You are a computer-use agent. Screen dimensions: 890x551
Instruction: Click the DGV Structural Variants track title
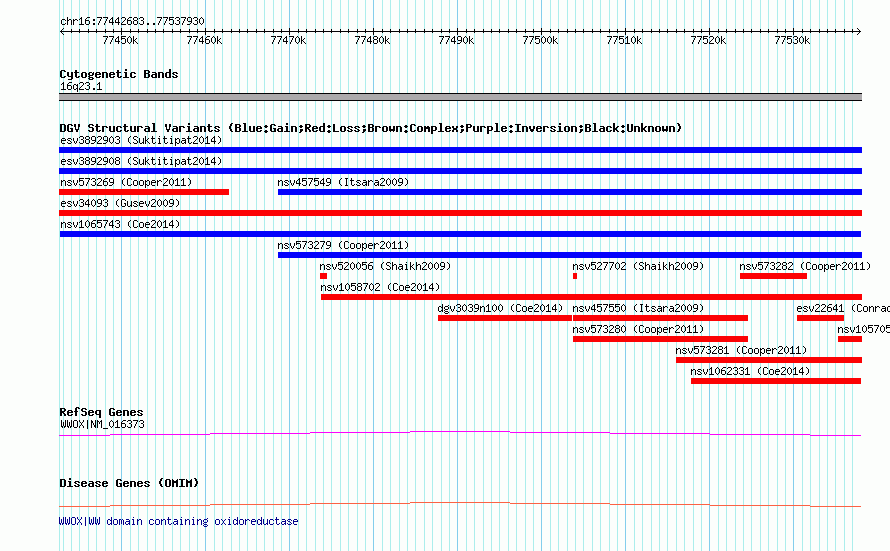[x=371, y=128]
